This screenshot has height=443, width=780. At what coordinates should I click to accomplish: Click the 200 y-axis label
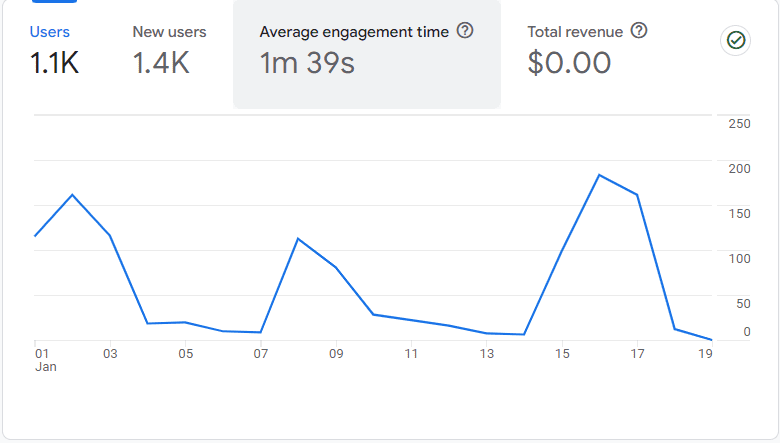click(x=739, y=169)
